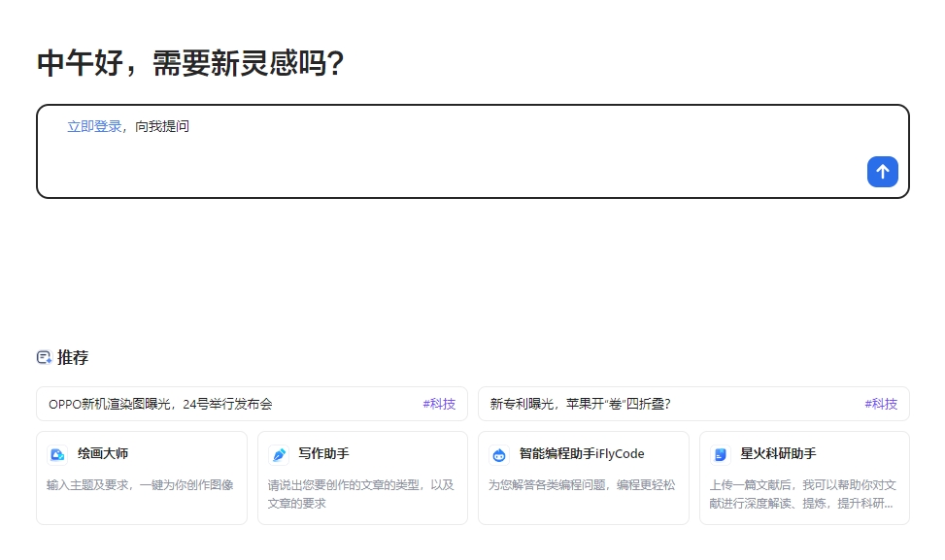
Task: Select the 绘画大师 painting palette icon
Action: [x=56, y=453]
